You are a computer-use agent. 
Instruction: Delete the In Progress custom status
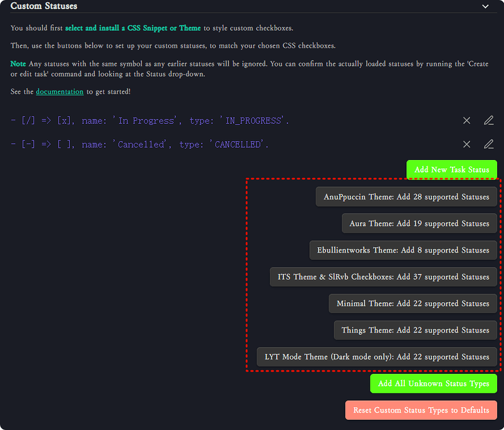(466, 120)
